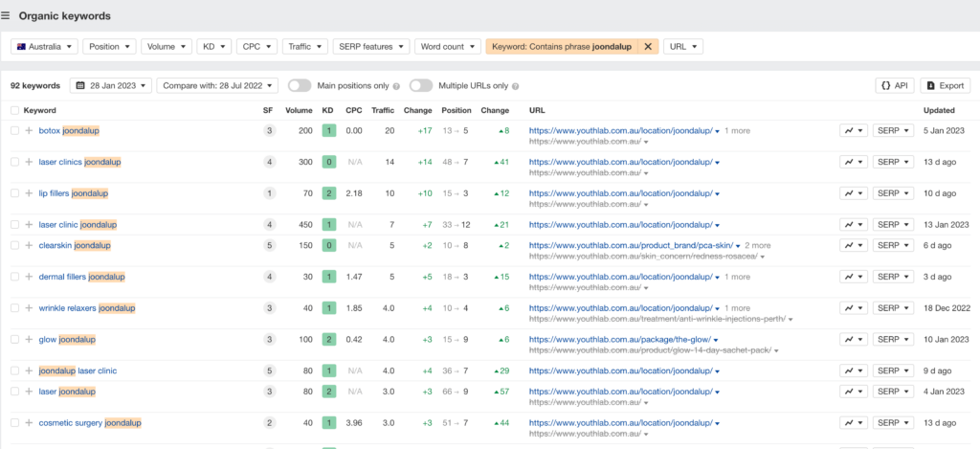The height and width of the screenshot is (449, 980).
Task: Remove the joondalup keyword filter with X
Action: 648,46
